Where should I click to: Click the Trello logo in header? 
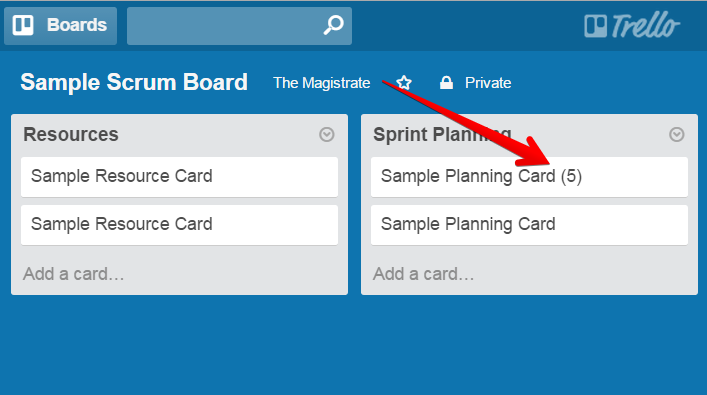click(632, 25)
